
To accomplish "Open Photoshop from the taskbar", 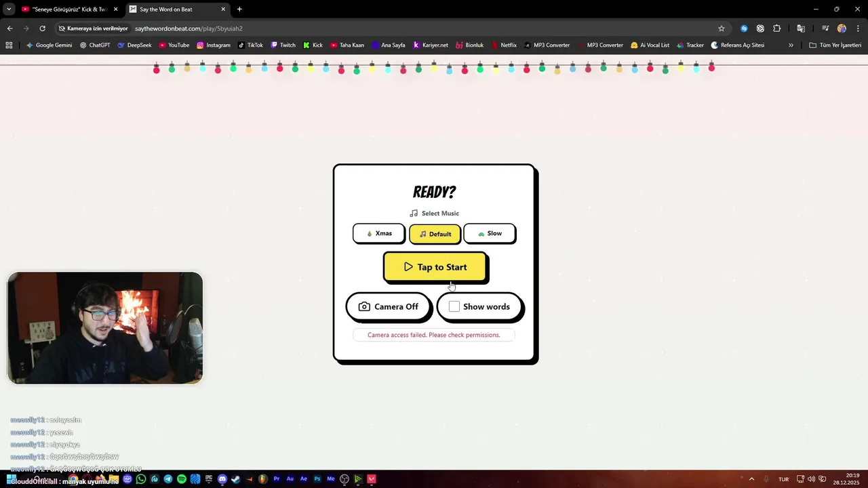I will point(317,479).
